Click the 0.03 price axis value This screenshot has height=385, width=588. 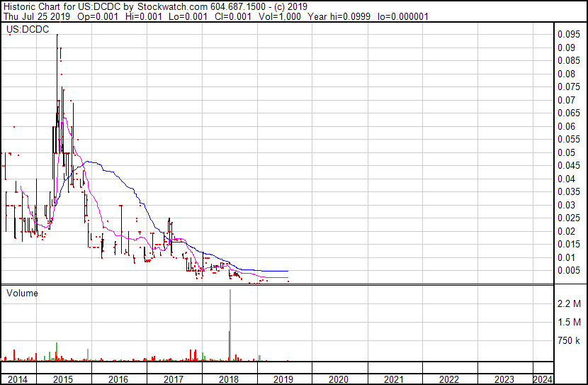(x=566, y=205)
